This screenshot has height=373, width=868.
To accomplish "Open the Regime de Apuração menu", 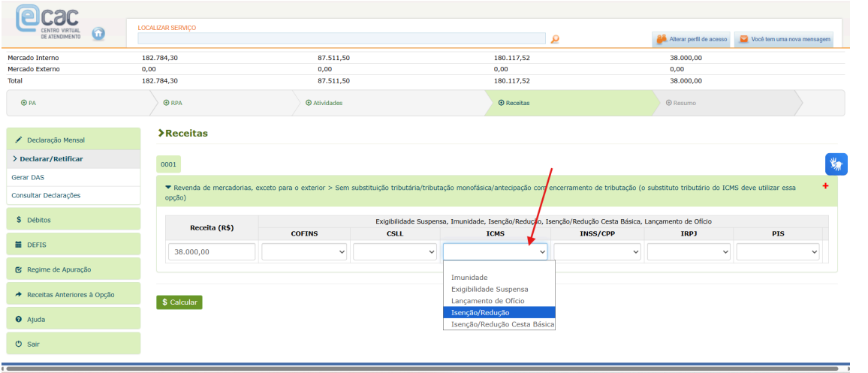I will tap(73, 269).
